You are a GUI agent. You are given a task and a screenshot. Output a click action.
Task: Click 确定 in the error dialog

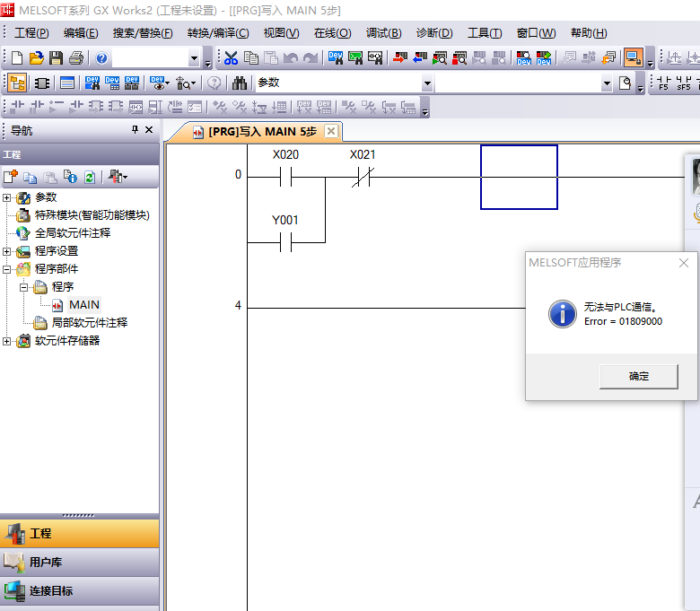tap(638, 377)
